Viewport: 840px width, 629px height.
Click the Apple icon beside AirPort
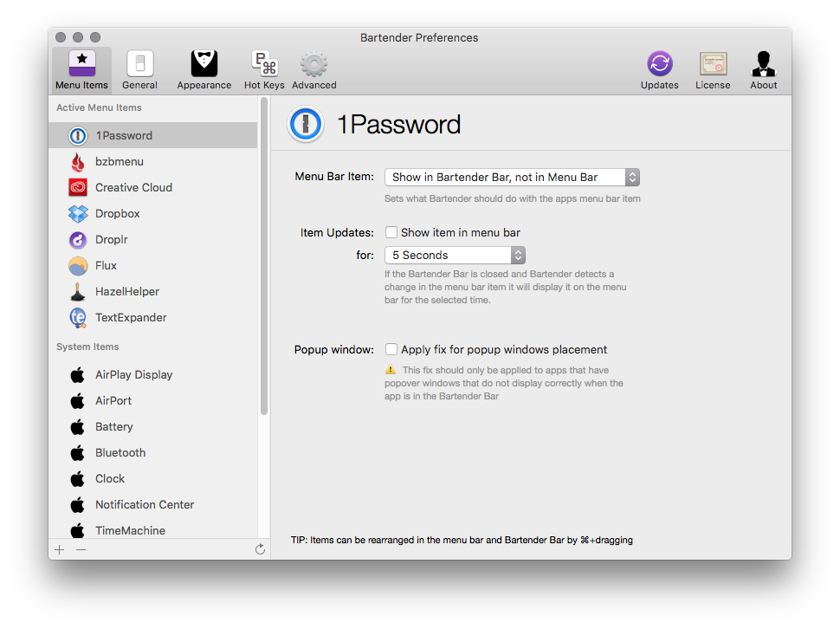[78, 401]
